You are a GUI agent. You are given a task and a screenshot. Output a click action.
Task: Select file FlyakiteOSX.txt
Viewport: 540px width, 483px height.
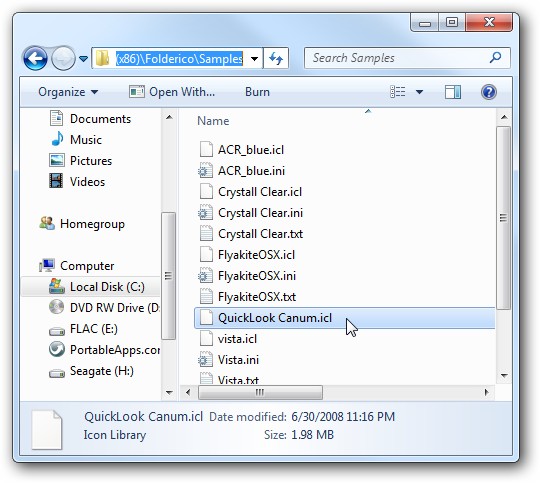tap(257, 297)
